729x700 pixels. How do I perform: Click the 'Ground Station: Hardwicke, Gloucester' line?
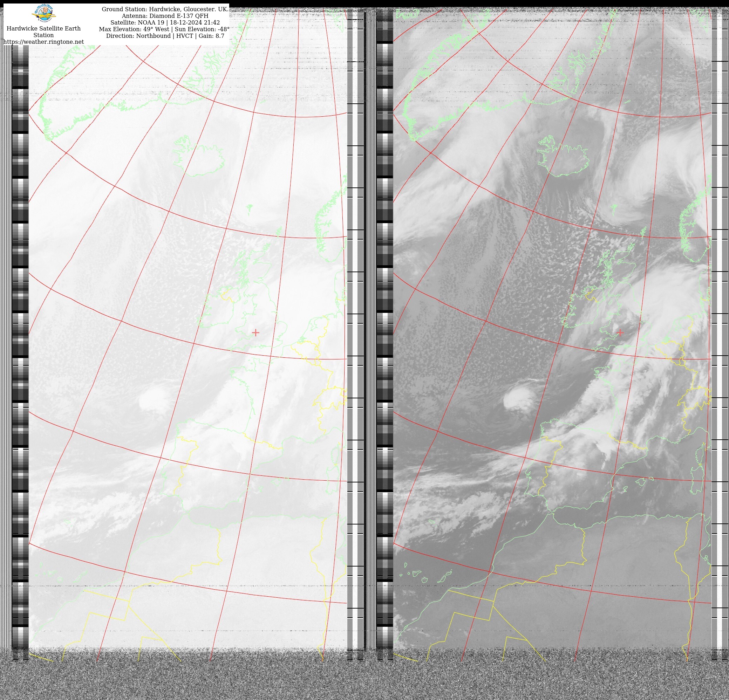coord(165,9)
